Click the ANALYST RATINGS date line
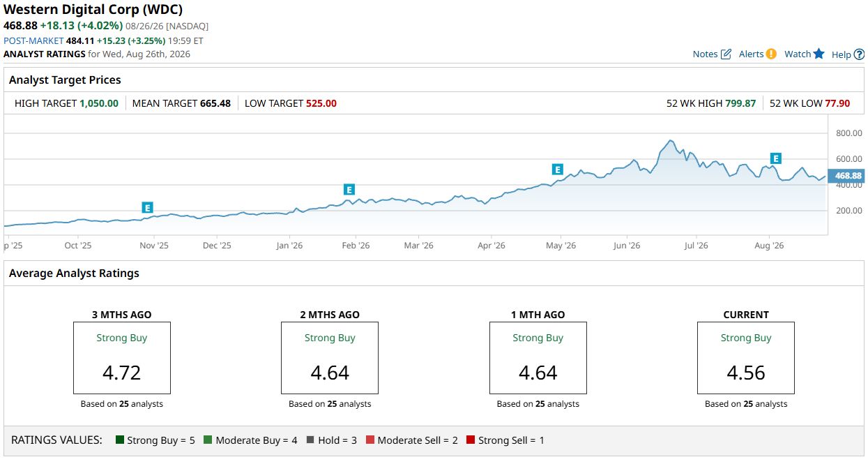Image resolution: width=868 pixels, height=464 pixels. (x=97, y=54)
